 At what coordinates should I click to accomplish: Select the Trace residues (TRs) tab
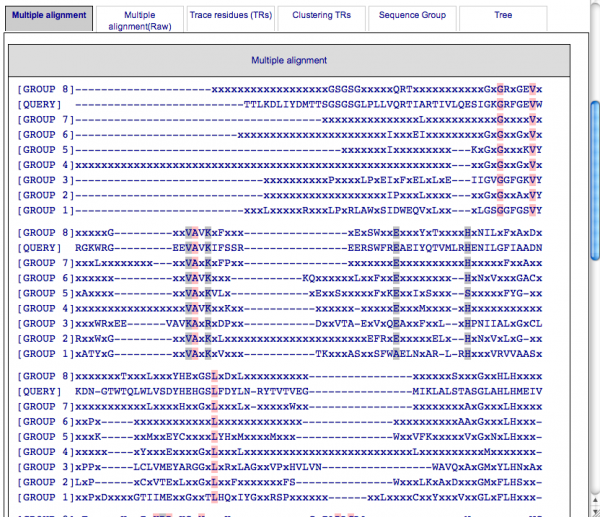[x=231, y=16]
